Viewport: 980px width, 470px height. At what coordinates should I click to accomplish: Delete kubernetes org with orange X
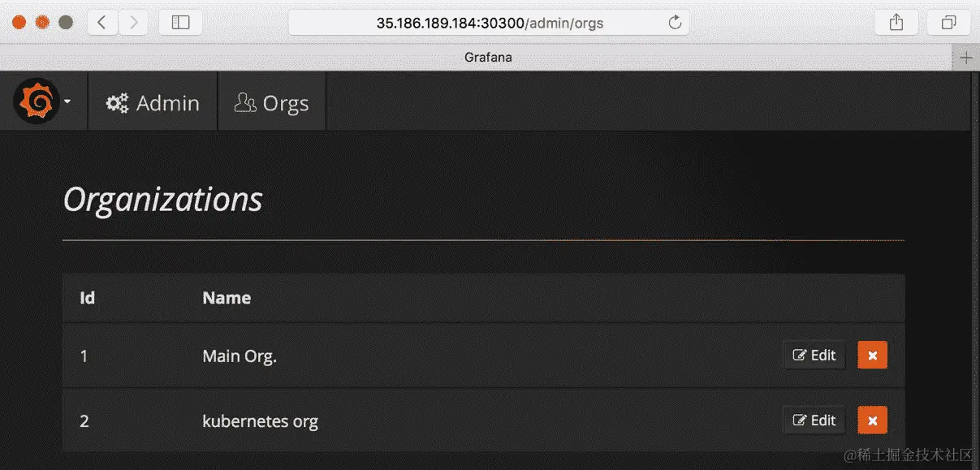[872, 420]
